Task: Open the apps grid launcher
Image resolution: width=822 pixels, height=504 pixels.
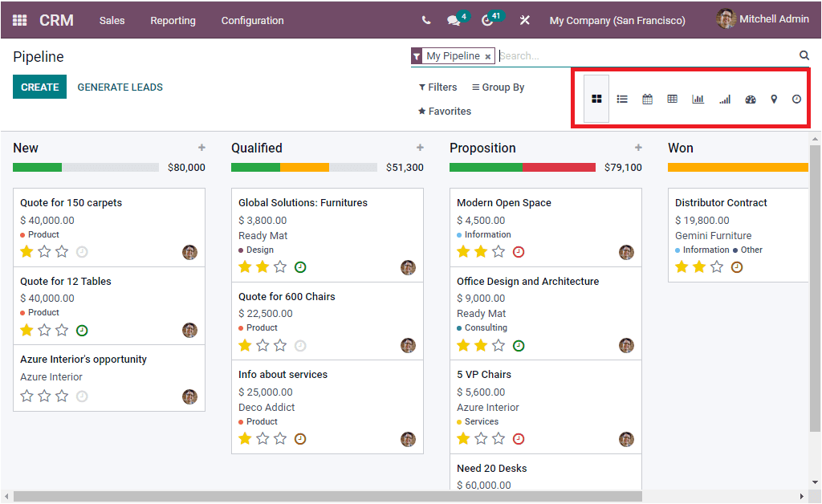Action: tap(19, 19)
